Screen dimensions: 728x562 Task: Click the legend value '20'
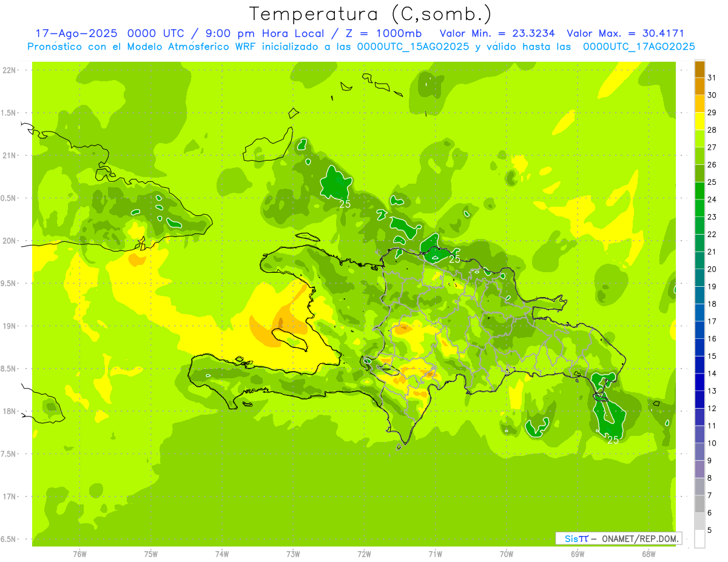(x=712, y=269)
